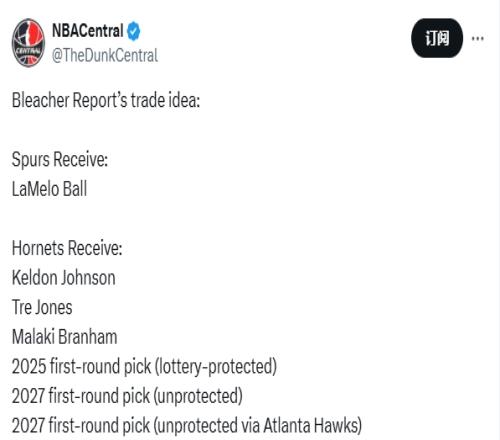Click the 'Bleacher Report's trade idea:' line

[106, 100]
